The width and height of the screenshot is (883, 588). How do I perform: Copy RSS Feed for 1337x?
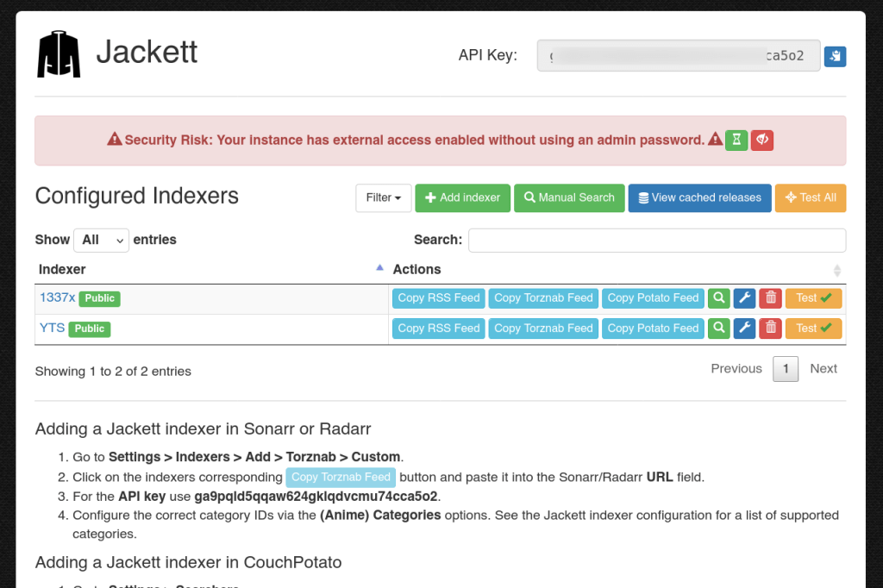coord(439,298)
